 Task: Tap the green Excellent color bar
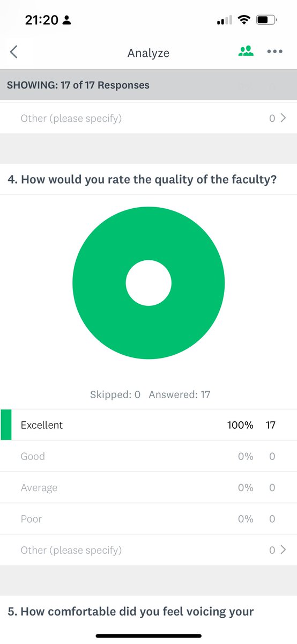click(x=6, y=425)
